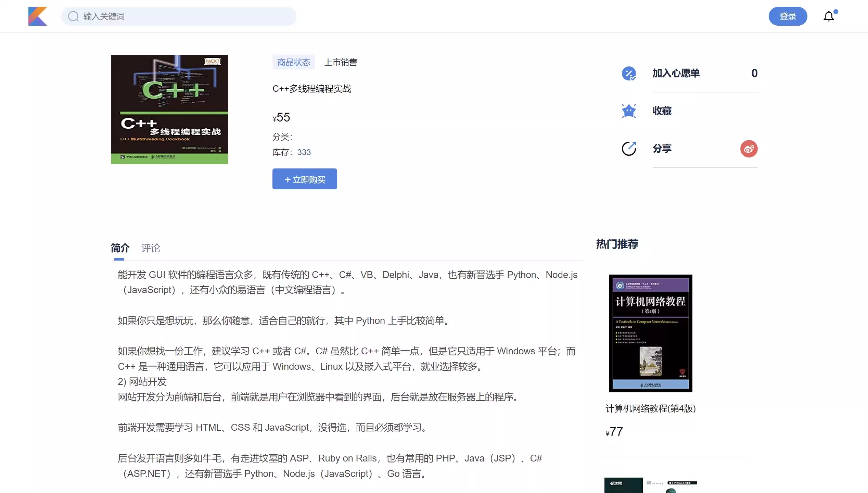The width and height of the screenshot is (868, 493).
Task: Click the circular share arrow icon
Action: click(x=629, y=149)
